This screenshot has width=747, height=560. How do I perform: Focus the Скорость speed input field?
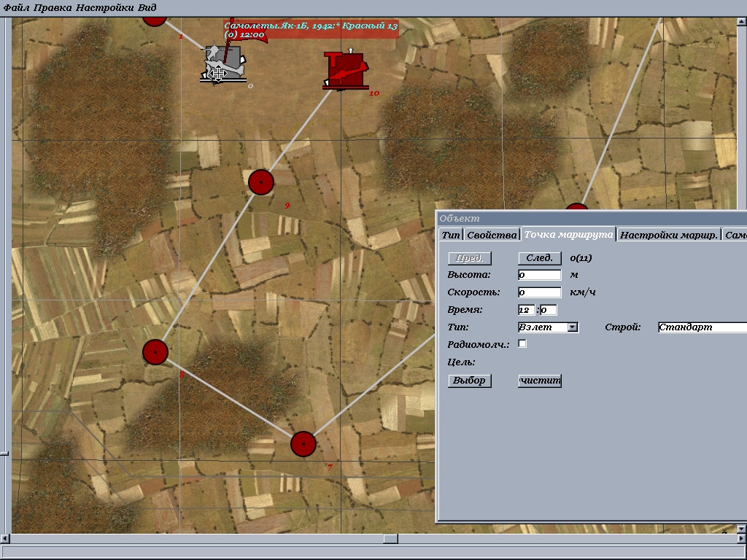point(539,292)
